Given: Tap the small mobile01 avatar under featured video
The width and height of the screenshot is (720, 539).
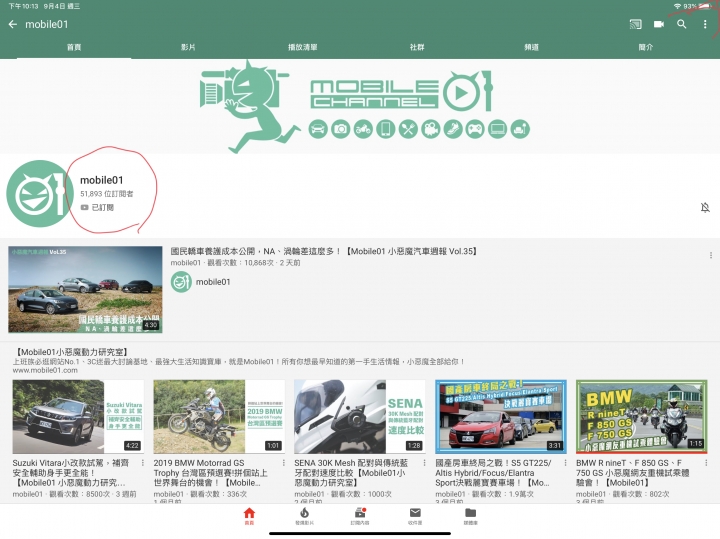Looking at the screenshot, I should pyautogui.click(x=181, y=282).
